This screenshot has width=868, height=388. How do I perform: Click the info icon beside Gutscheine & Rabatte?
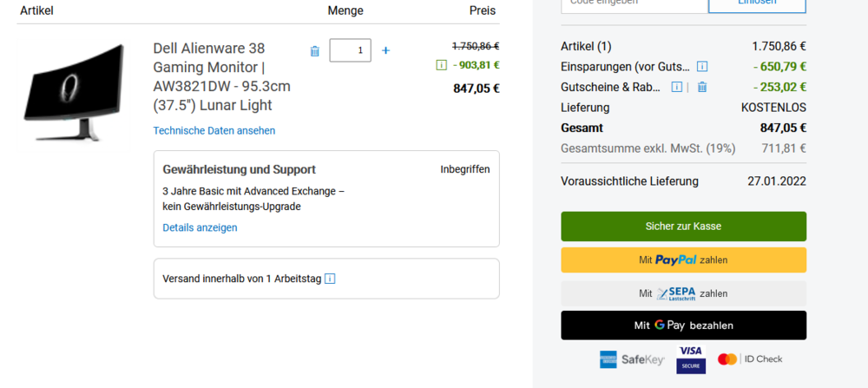point(676,87)
